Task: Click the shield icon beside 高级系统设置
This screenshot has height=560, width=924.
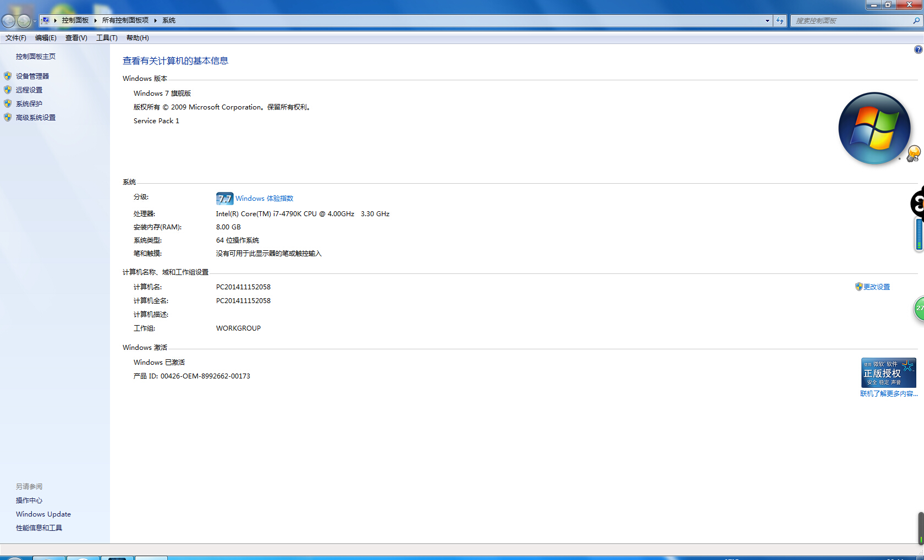Action: (x=8, y=117)
